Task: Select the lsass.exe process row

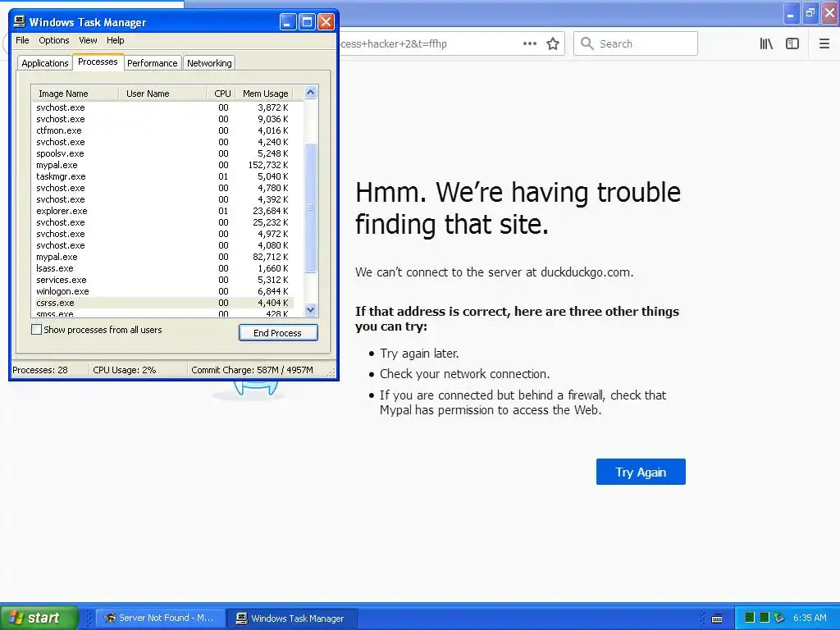Action: [x=163, y=268]
